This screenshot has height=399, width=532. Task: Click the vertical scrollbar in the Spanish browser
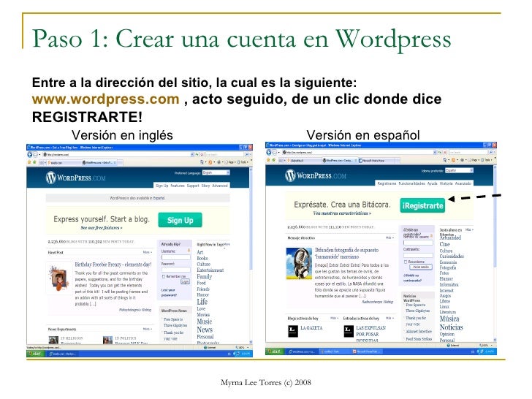(x=495, y=253)
